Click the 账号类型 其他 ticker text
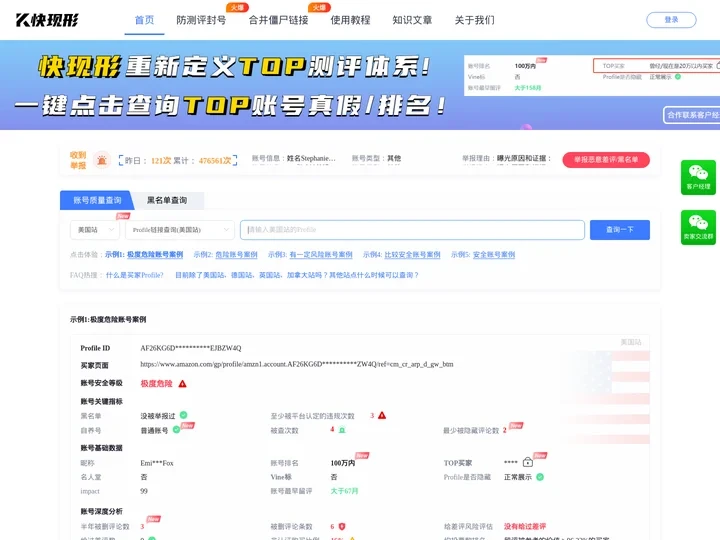Screen dimensions: 720x540 click(376, 158)
